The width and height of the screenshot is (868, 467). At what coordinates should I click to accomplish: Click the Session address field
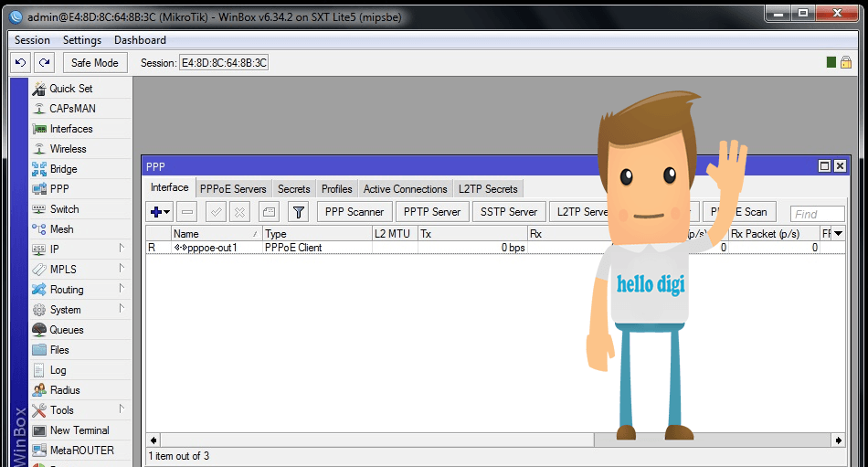point(224,62)
